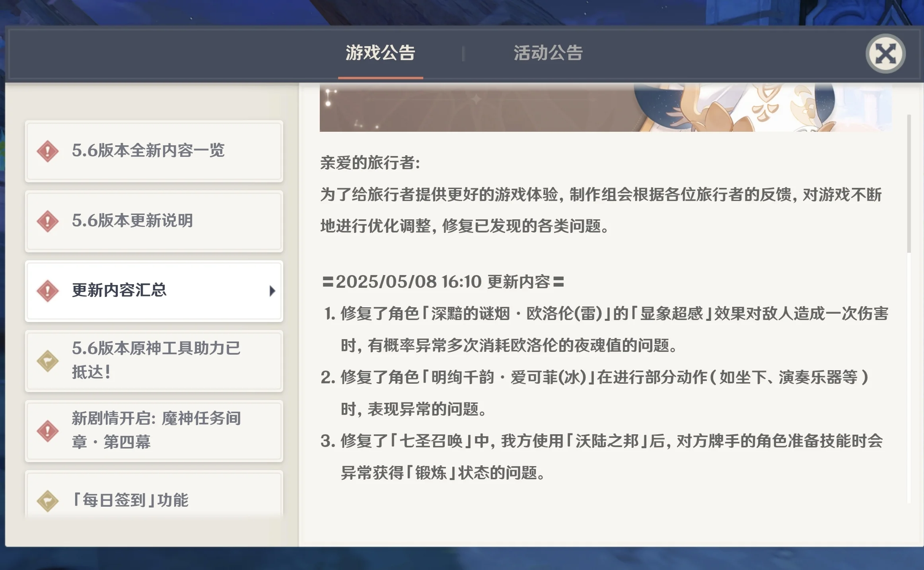
Task: Click scrollbar track below the thumb
Action: pos(909,378)
